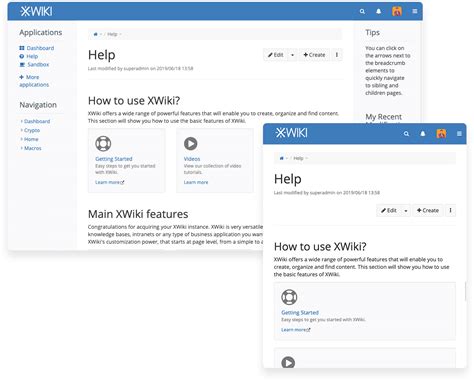Click play icon at bottom of small window
The image size is (474, 381).
pos(288,362)
